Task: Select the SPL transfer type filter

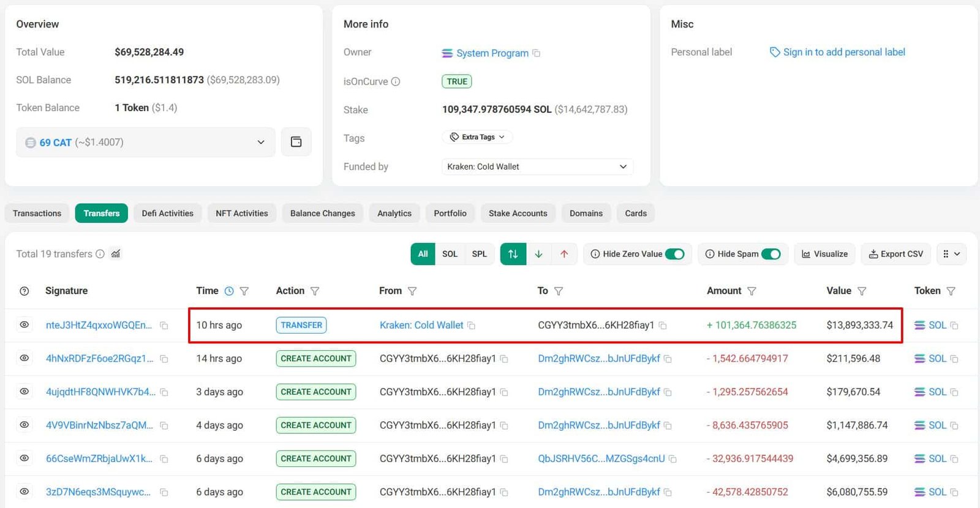Action: [480, 254]
